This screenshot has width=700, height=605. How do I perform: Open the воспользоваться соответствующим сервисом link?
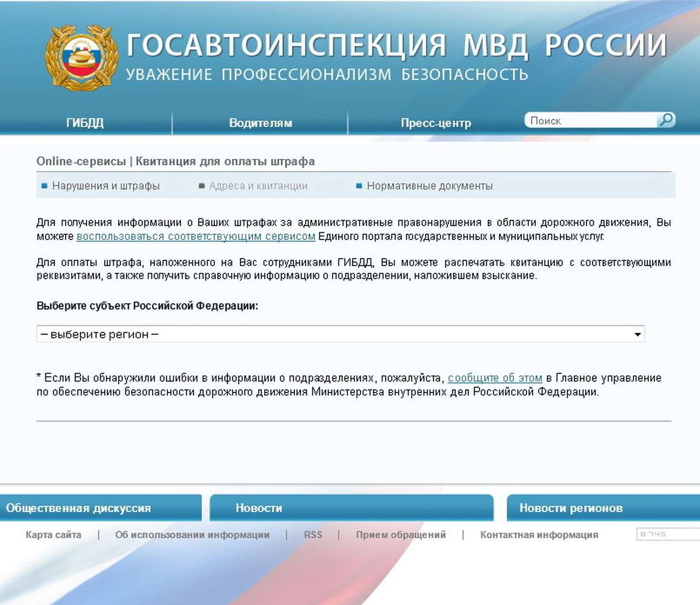tap(196, 236)
